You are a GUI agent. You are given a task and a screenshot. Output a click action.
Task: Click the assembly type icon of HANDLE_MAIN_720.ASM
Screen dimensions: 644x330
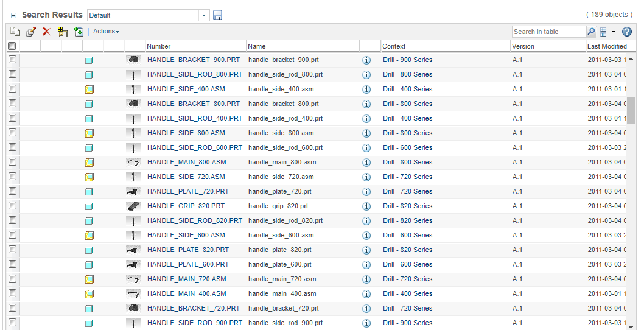(89, 279)
